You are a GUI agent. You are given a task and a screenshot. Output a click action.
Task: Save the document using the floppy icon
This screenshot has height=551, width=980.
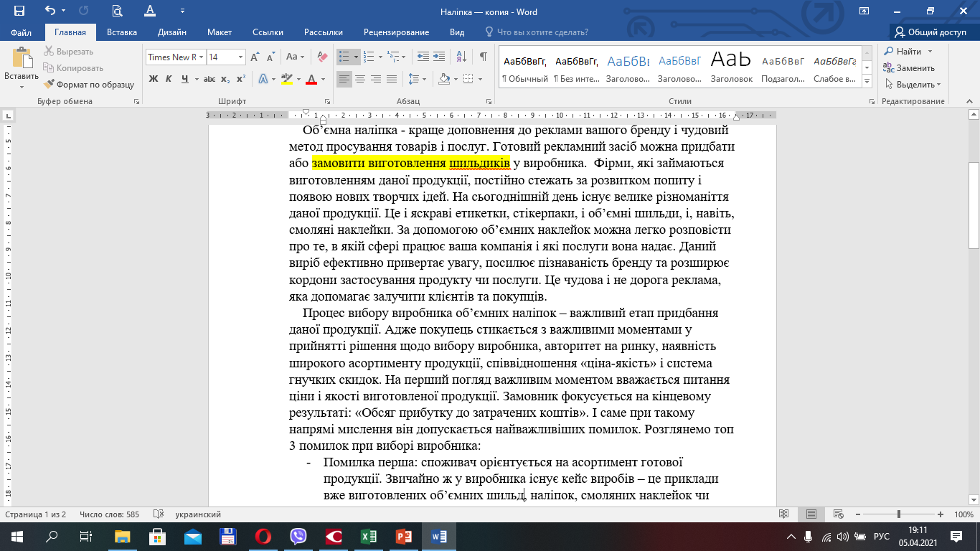click(x=19, y=11)
